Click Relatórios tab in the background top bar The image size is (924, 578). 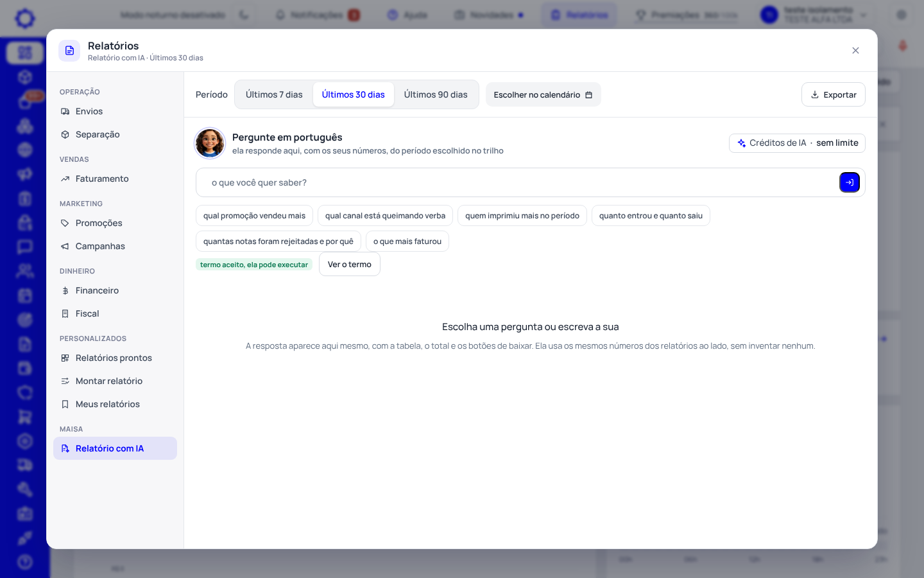pyautogui.click(x=579, y=15)
